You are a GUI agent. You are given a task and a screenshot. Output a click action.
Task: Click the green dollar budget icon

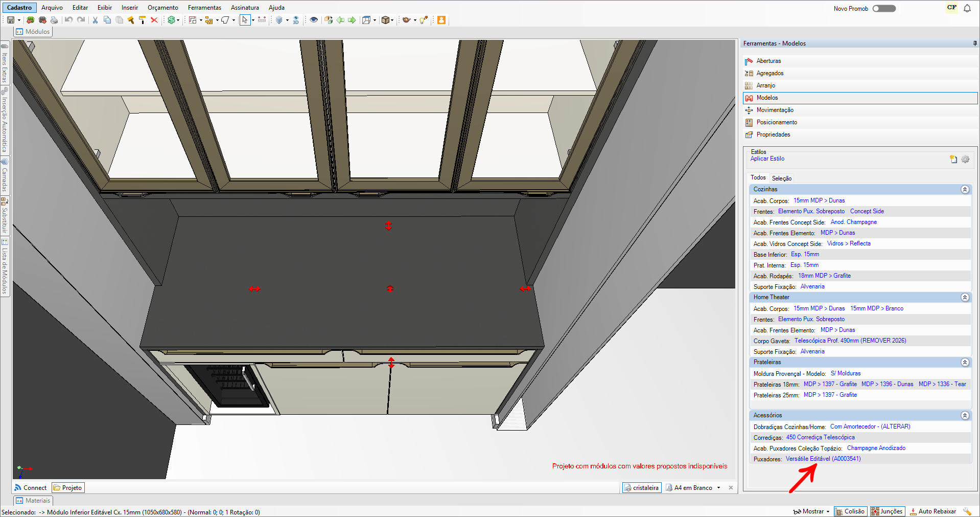tap(172, 20)
